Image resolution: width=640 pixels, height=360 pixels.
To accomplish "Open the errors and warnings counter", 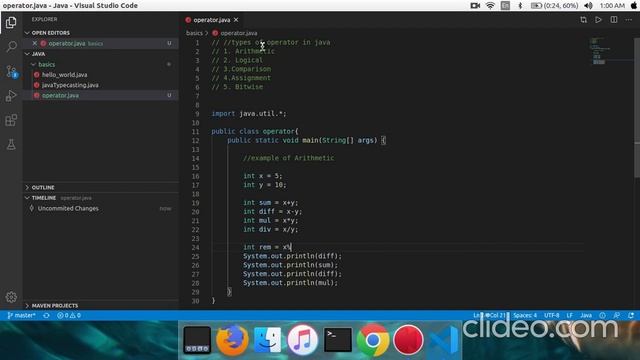I will (69, 316).
